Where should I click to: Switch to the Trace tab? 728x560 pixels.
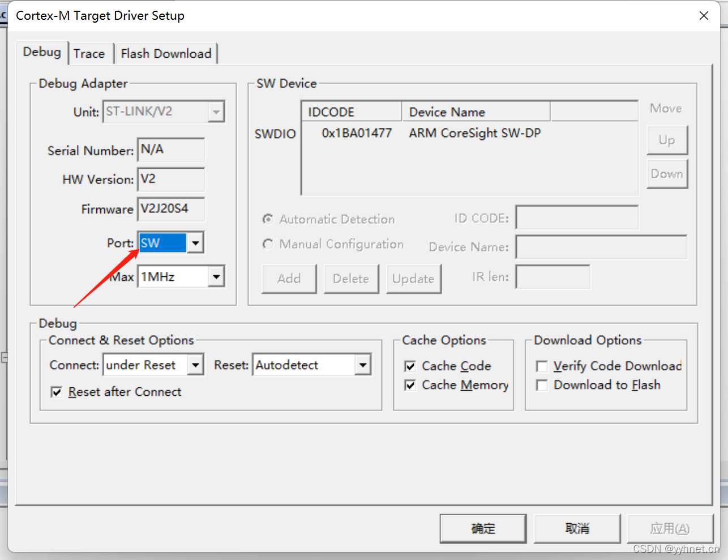pyautogui.click(x=89, y=54)
